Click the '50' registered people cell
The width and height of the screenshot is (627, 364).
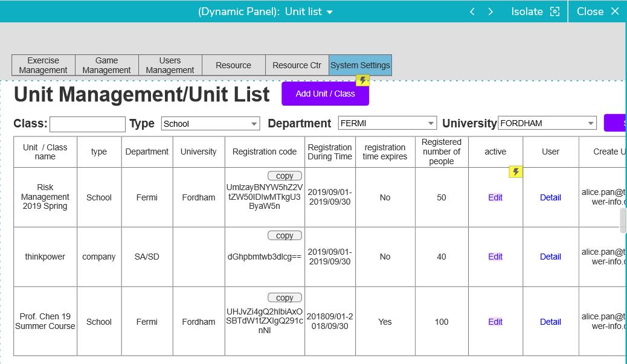(442, 197)
